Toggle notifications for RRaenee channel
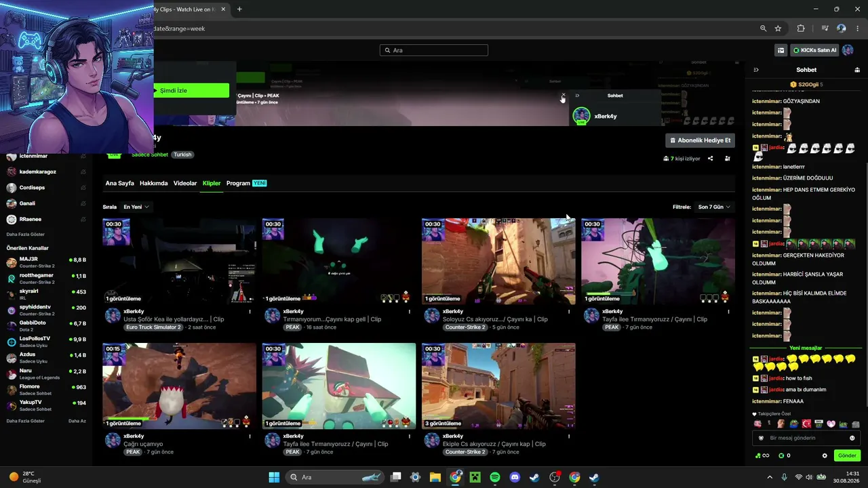 point(83,220)
